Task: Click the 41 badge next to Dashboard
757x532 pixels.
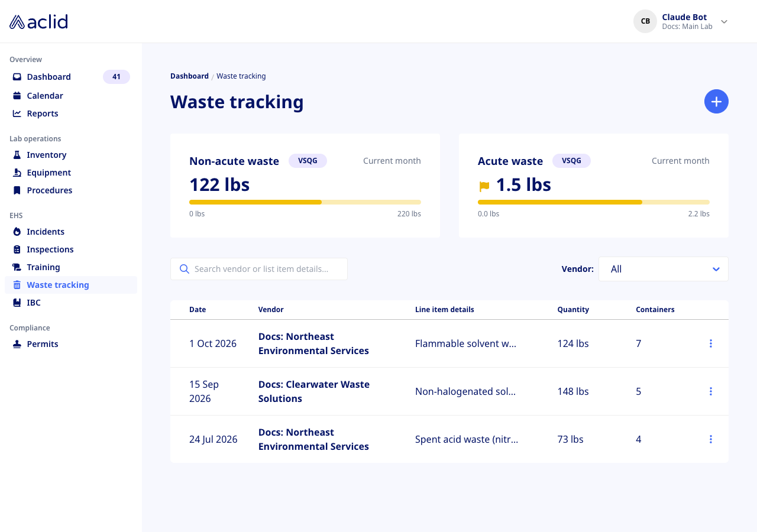Action: (117, 77)
